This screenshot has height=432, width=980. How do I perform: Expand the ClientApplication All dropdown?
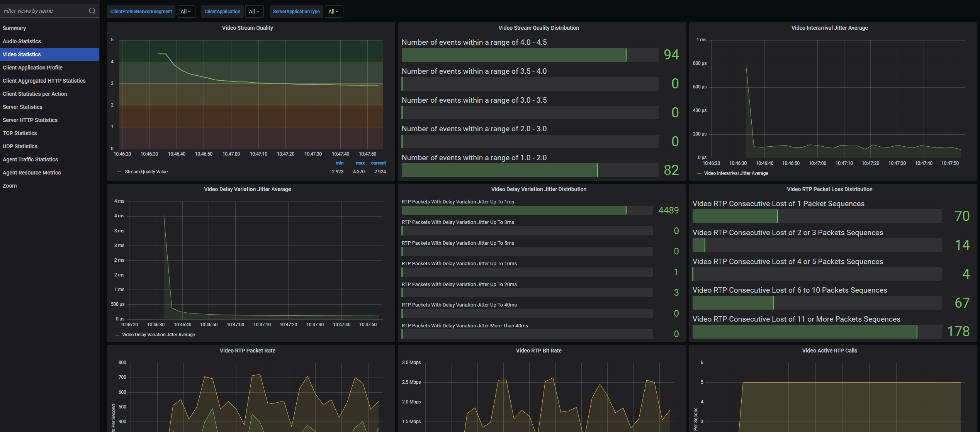coord(254,12)
